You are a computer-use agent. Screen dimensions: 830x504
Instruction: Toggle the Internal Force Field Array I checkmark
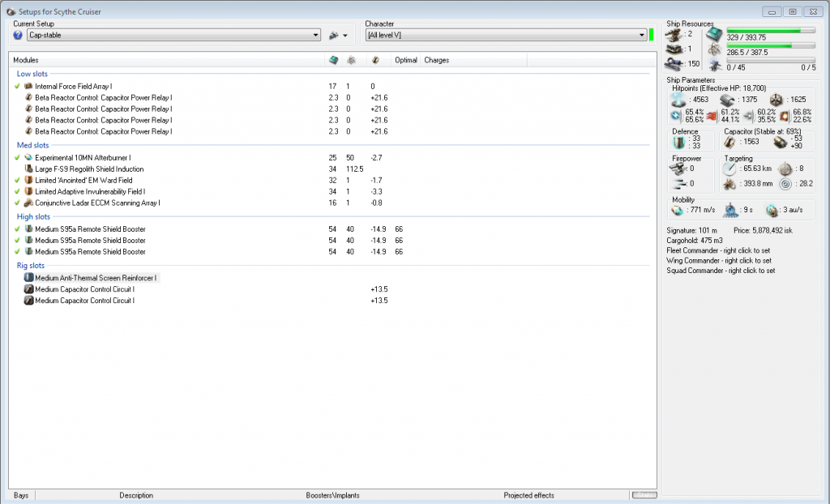click(x=17, y=86)
